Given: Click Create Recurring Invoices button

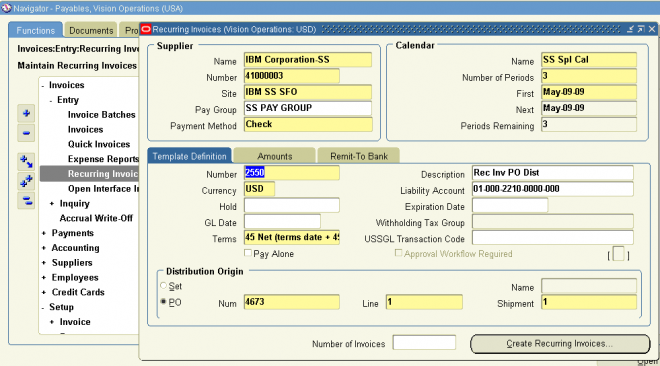Looking at the screenshot, I should [560, 344].
